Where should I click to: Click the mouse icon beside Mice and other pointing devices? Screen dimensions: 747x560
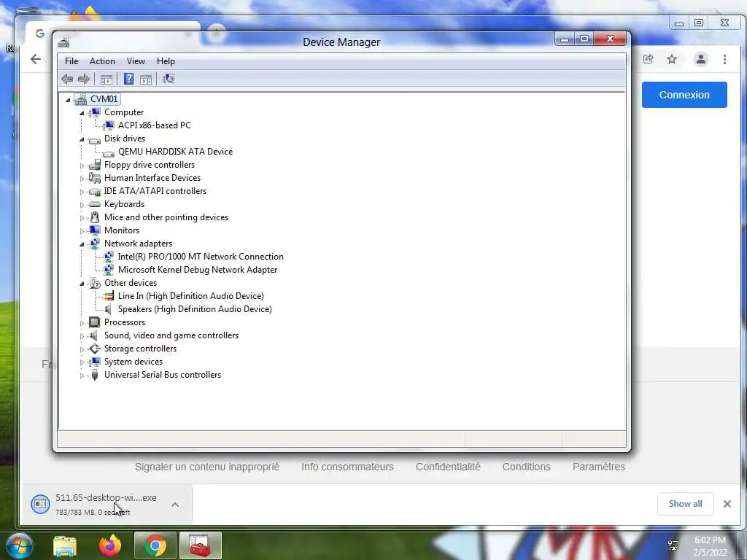pyautogui.click(x=95, y=217)
